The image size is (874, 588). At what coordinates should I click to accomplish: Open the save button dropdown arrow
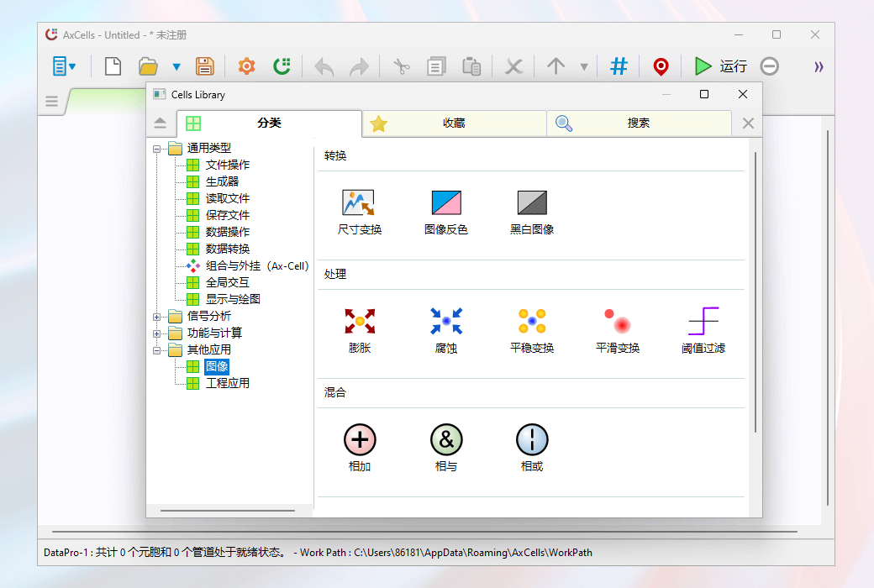(176, 66)
